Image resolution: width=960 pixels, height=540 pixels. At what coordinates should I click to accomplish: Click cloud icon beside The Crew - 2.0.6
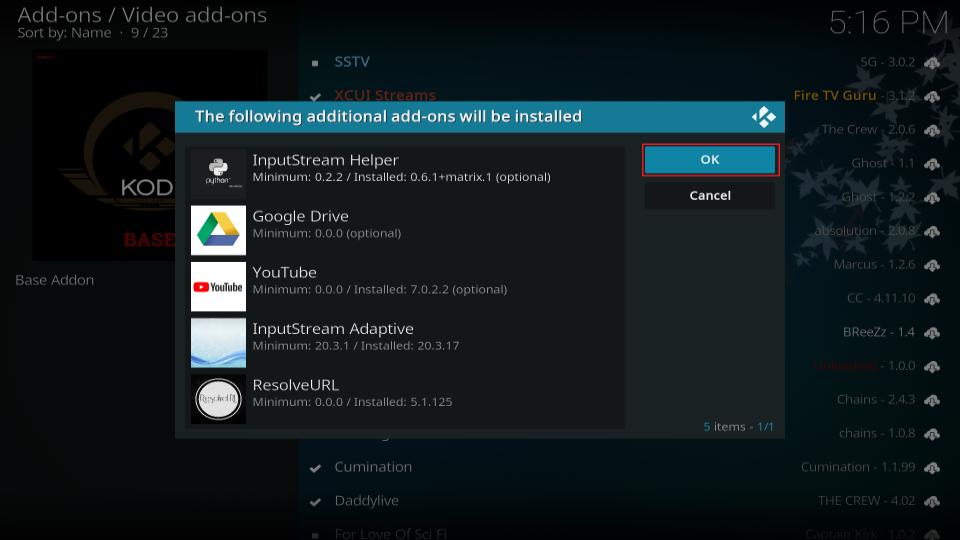click(x=932, y=130)
